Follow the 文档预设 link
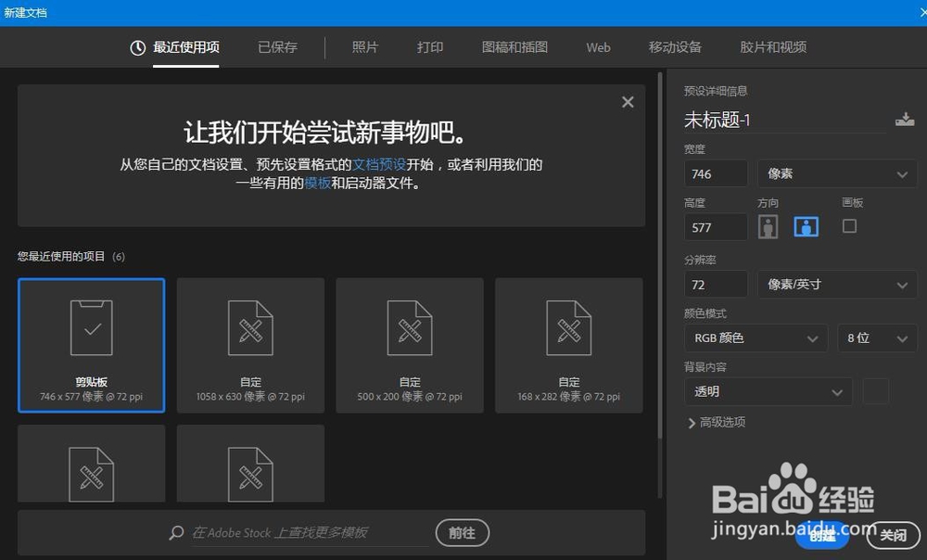Viewport: 927px width, 560px height. [x=379, y=164]
